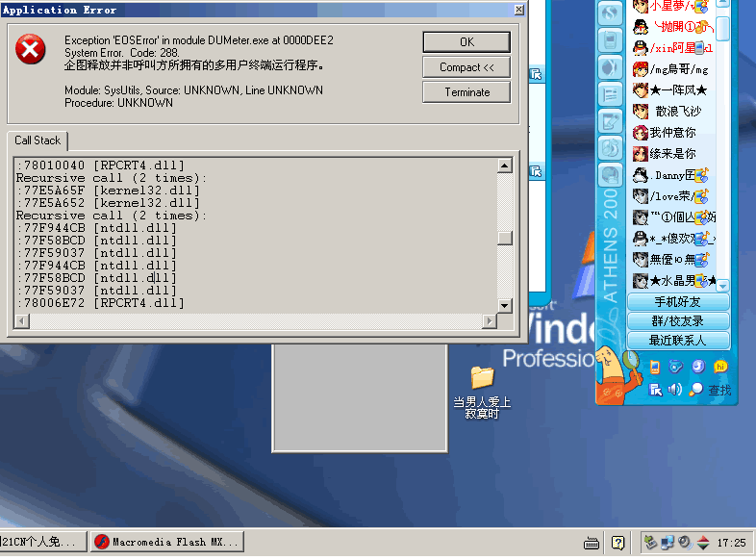This screenshot has width=756, height=560.
Task: Open QQ sidebar news list icon
Action: coord(610,94)
